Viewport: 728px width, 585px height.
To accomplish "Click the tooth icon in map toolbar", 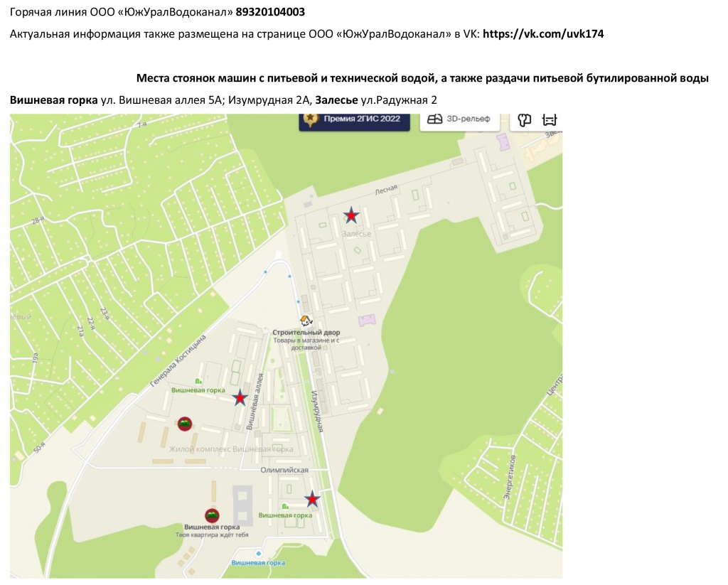I will (x=525, y=119).
